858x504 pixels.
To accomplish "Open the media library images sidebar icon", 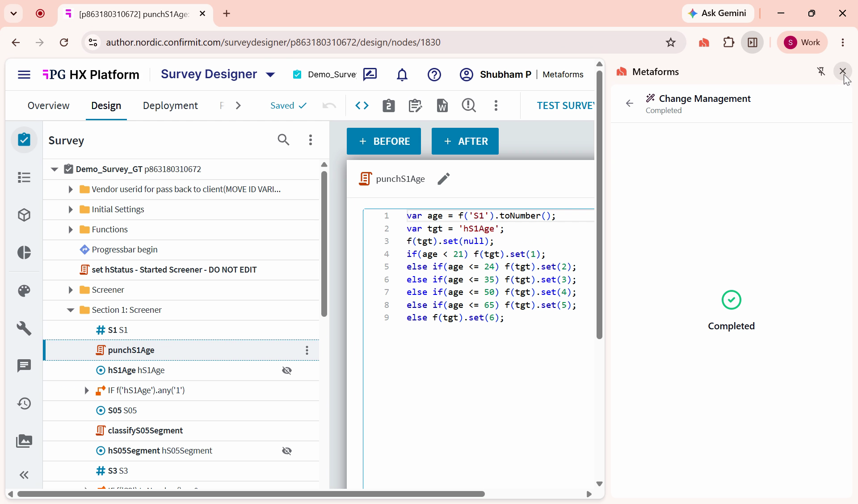I will (x=24, y=441).
